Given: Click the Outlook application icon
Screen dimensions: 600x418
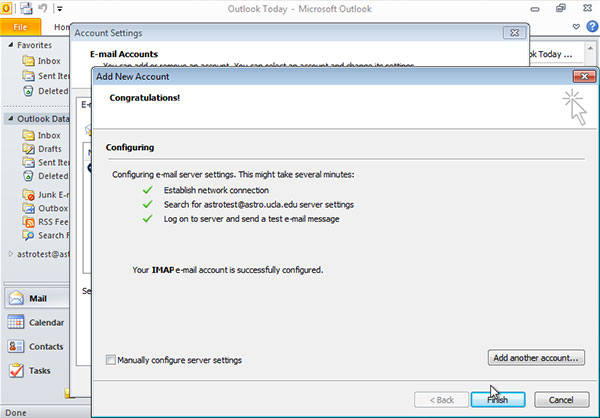Looking at the screenshot, I should (6, 8).
